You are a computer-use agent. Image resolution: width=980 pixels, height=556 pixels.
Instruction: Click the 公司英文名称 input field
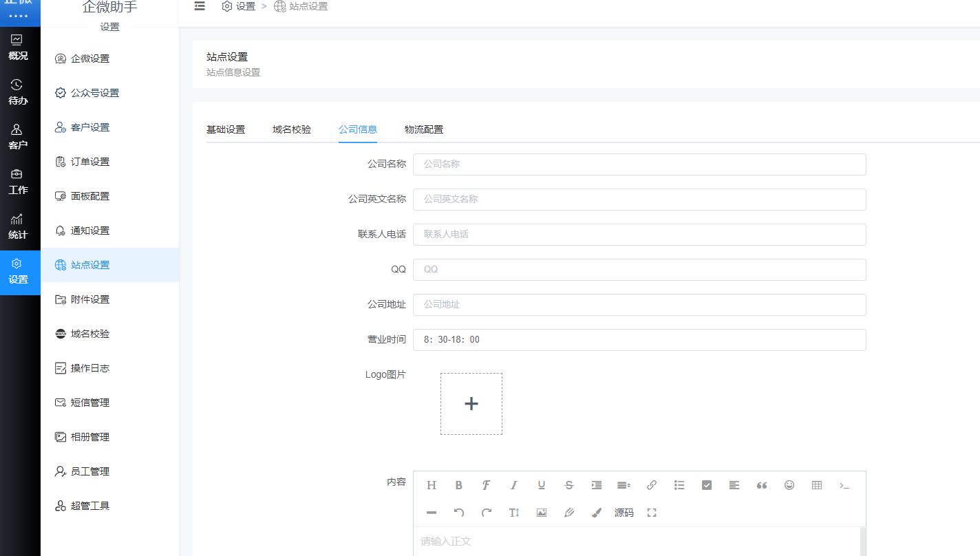(639, 200)
